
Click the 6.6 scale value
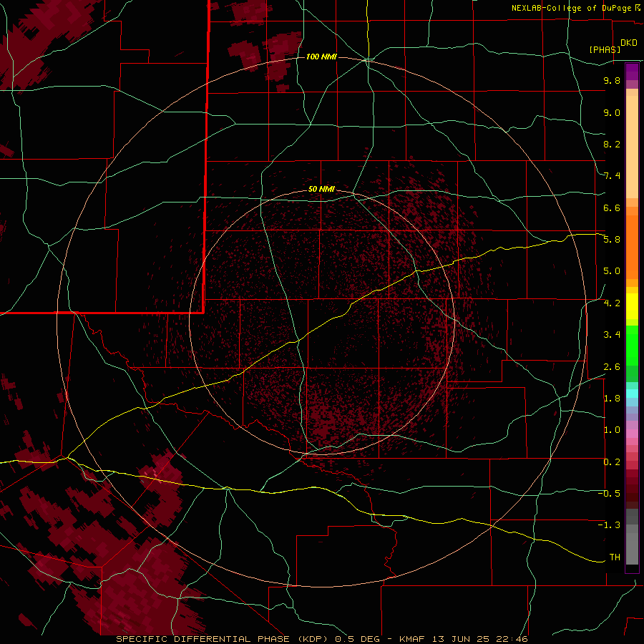[x=612, y=208]
